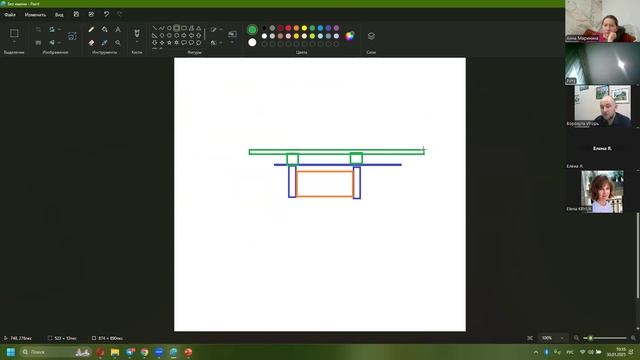Viewport: 640px width, 360px height.
Task: Select the Fill bucket tool
Action: pos(104,29)
